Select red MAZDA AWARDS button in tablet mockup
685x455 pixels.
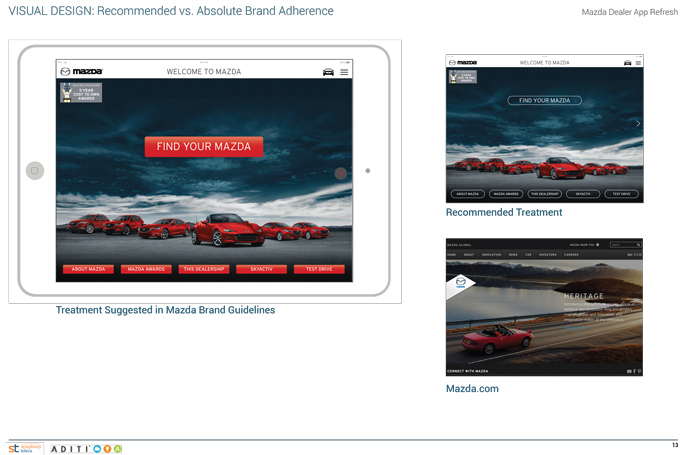[x=146, y=269]
